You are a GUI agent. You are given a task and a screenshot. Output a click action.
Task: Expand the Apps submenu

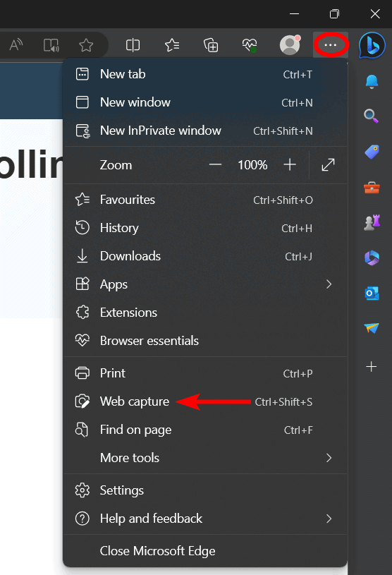point(205,284)
